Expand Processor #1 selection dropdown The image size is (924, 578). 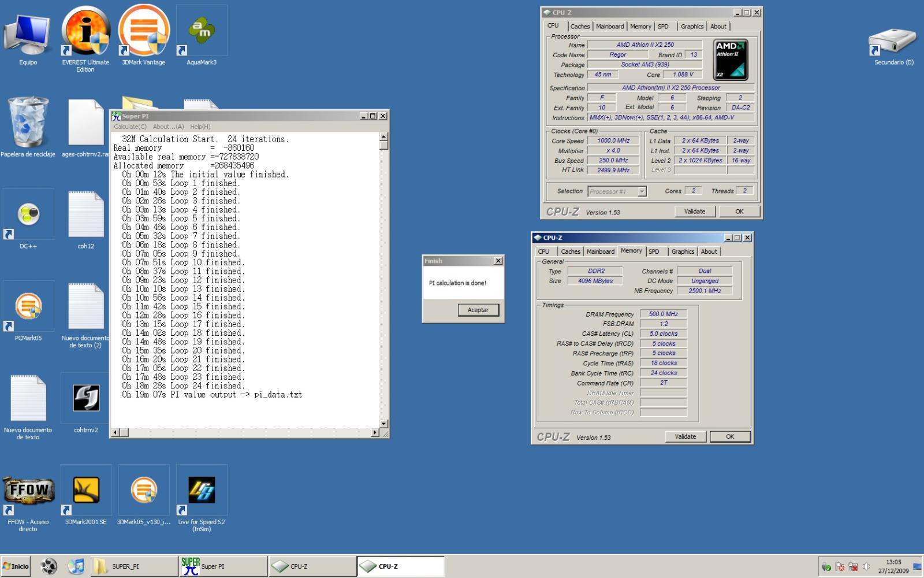642,191
